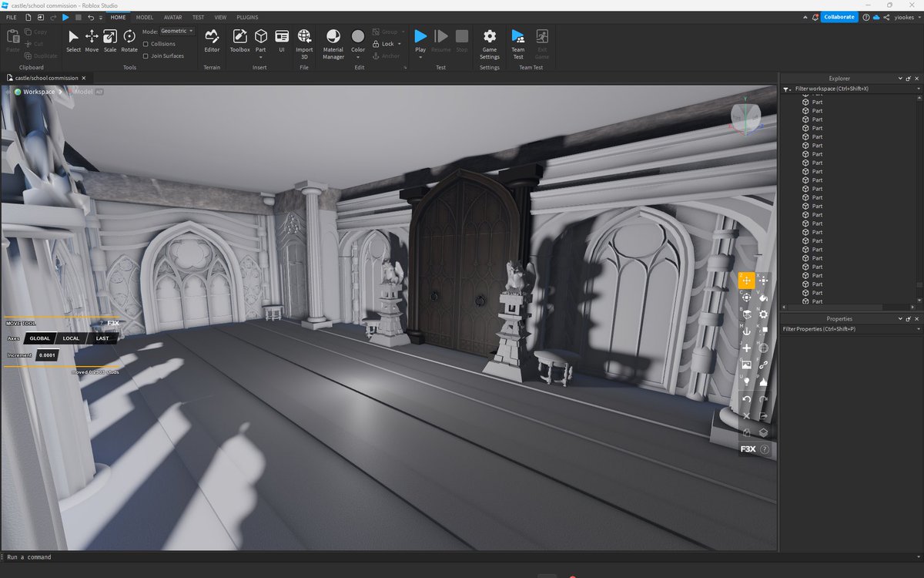Select F3X weld link tool (F)

(x=763, y=365)
